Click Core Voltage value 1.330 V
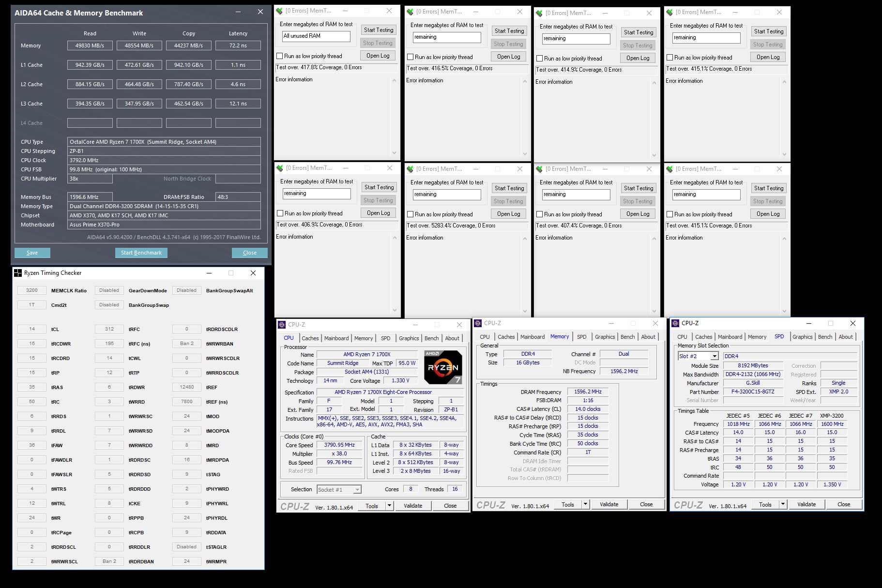The height and width of the screenshot is (588, 882). [x=401, y=381]
